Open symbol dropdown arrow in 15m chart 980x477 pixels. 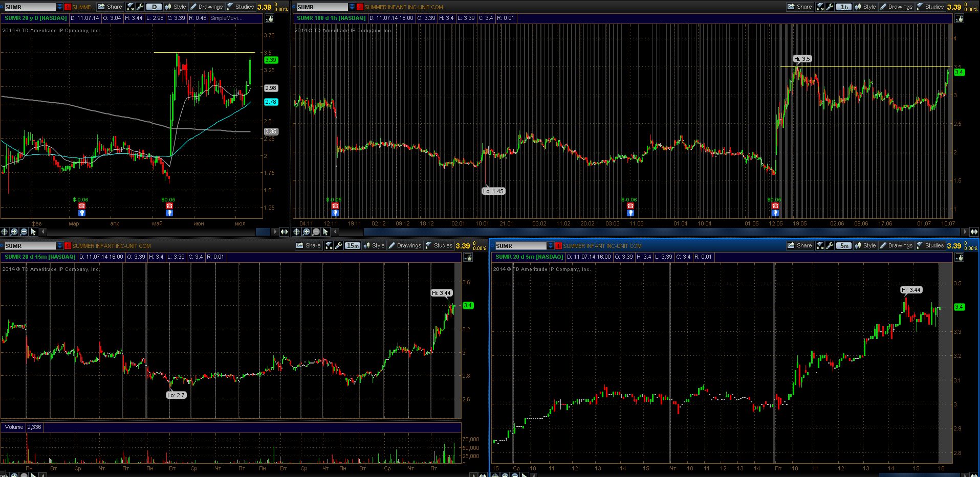pyautogui.click(x=60, y=245)
